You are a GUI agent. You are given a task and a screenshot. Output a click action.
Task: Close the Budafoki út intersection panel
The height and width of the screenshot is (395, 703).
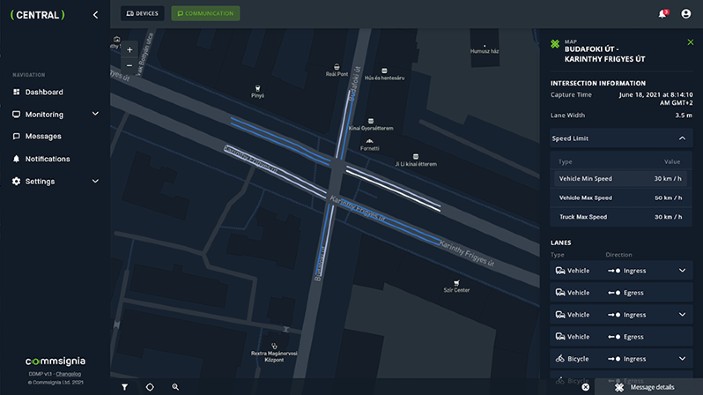pos(690,42)
